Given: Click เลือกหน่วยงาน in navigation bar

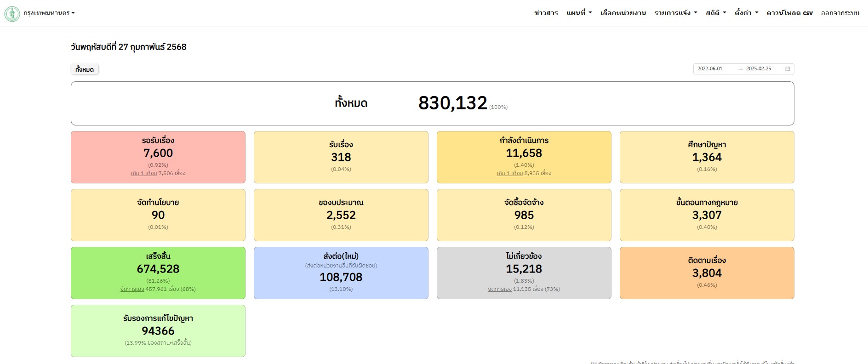Looking at the screenshot, I should 623,13.
